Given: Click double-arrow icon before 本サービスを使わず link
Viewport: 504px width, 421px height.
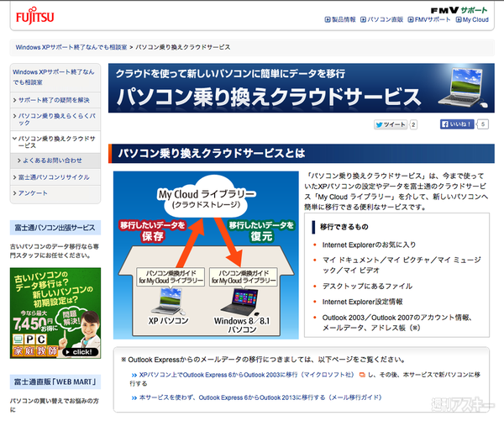Looking at the screenshot, I should [134, 397].
